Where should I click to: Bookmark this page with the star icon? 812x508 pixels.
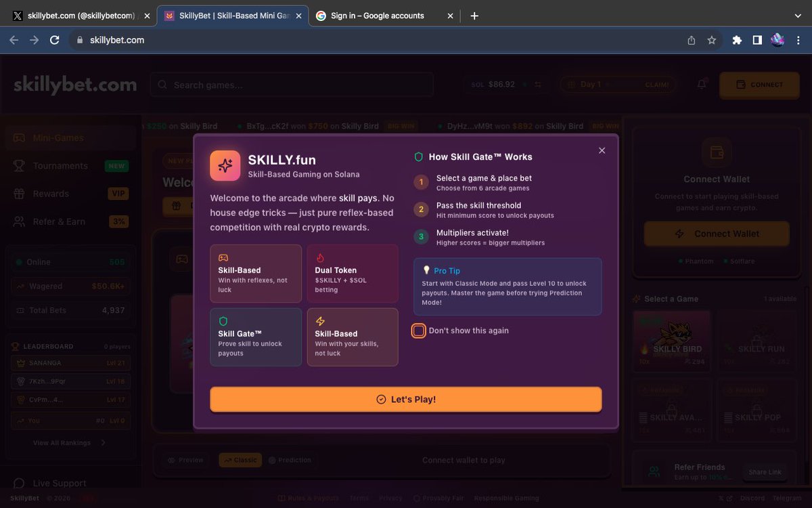pyautogui.click(x=711, y=40)
